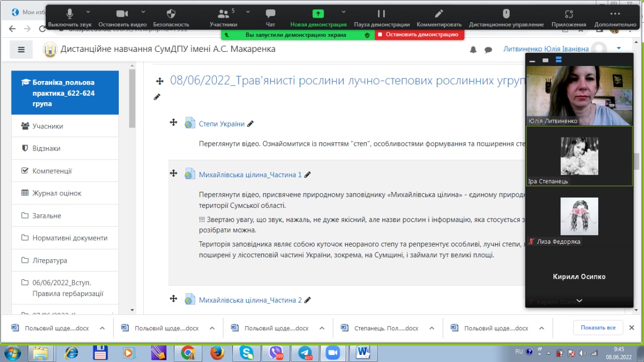Close the downloads bar

coord(632,328)
